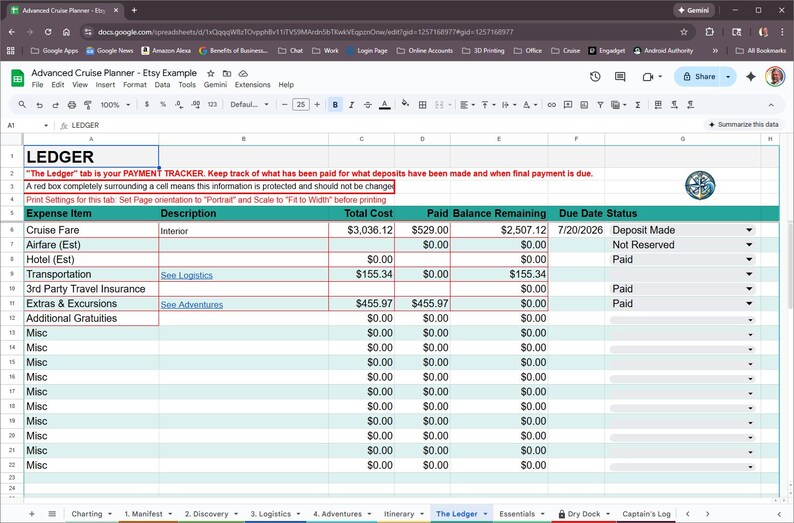This screenshot has width=794, height=523.
Task: Click the insert comment icon
Action: (x=568, y=105)
